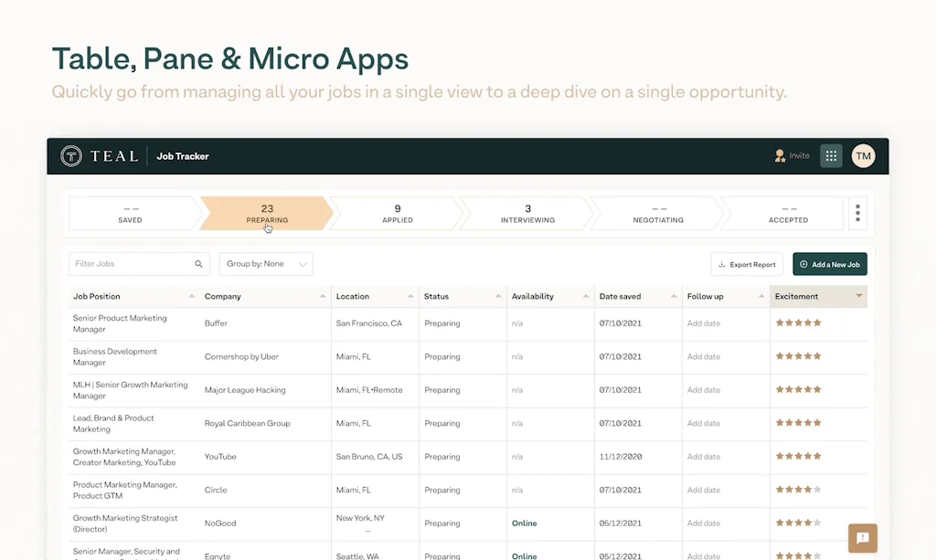Switch to the Applied pipeline stage
The height and width of the screenshot is (560, 936).
(x=398, y=213)
